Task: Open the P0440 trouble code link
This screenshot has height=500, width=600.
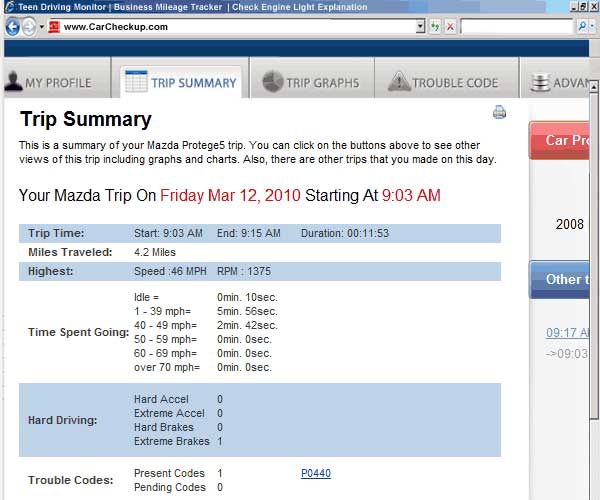Action: point(316,473)
